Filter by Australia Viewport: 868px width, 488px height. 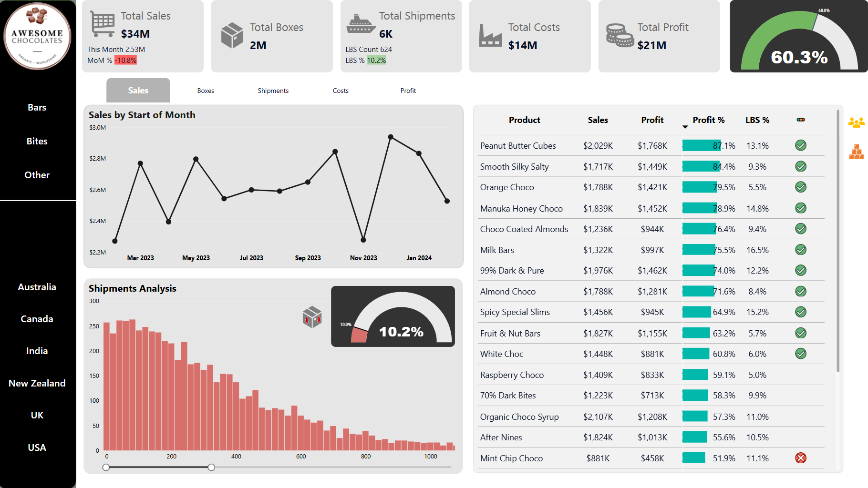click(37, 287)
